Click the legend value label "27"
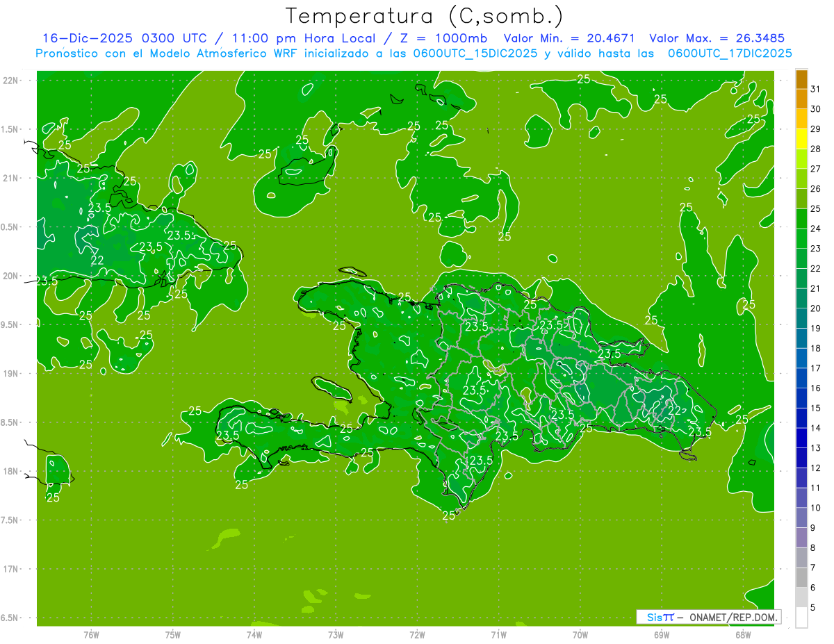The width and height of the screenshot is (834, 644). coord(815,169)
